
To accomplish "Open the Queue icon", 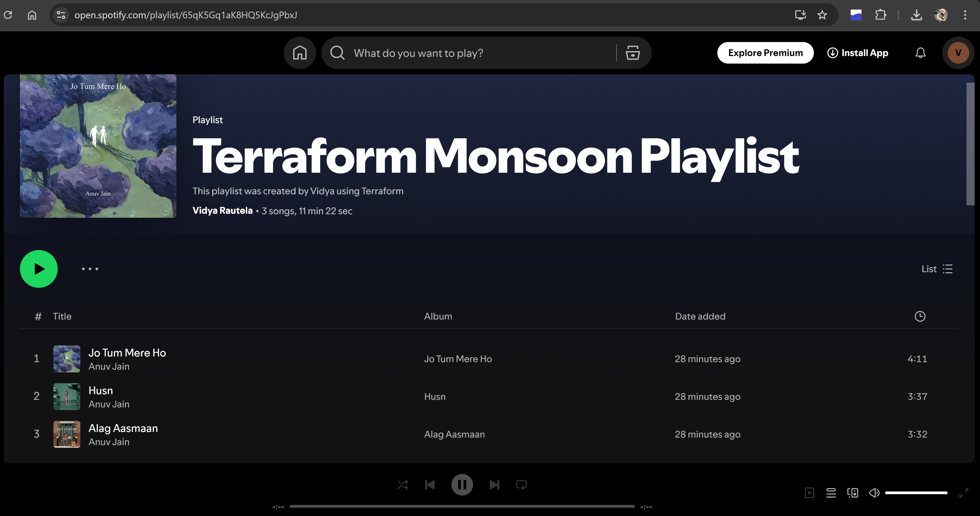I will [x=831, y=493].
